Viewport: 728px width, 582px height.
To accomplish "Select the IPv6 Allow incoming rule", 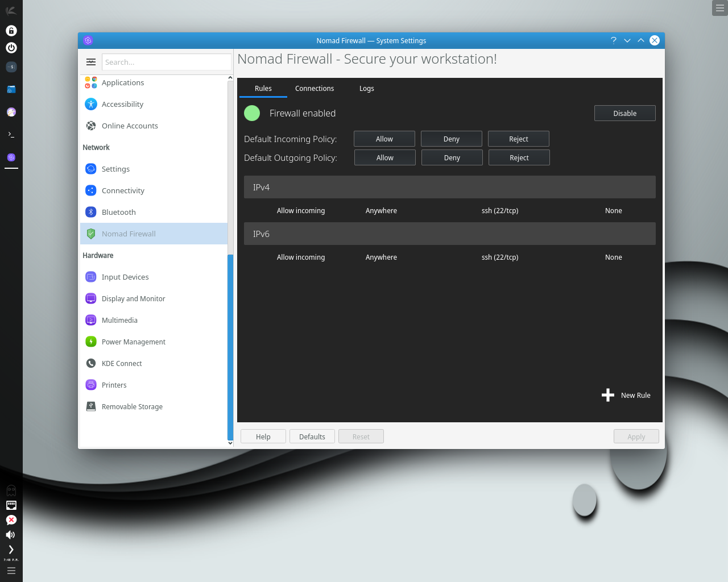I will click(x=450, y=257).
